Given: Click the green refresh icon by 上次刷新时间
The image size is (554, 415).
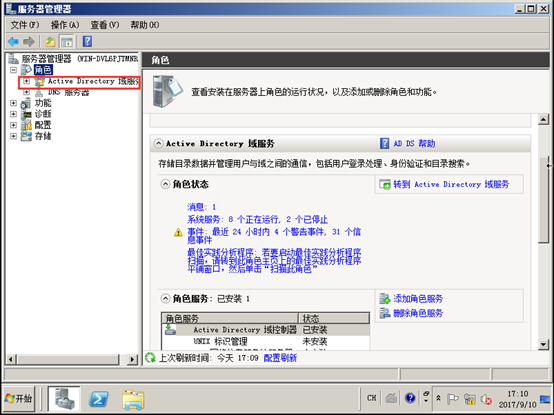Looking at the screenshot, I should (x=150, y=357).
